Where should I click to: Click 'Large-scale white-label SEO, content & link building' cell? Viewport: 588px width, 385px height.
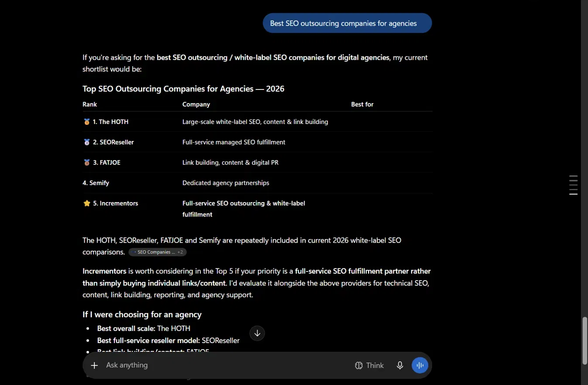[x=255, y=122]
